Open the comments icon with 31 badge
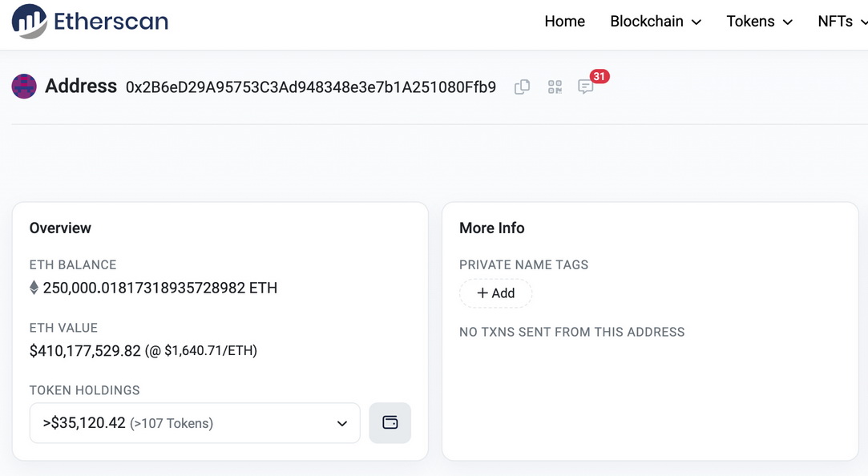868x476 pixels. tap(586, 87)
